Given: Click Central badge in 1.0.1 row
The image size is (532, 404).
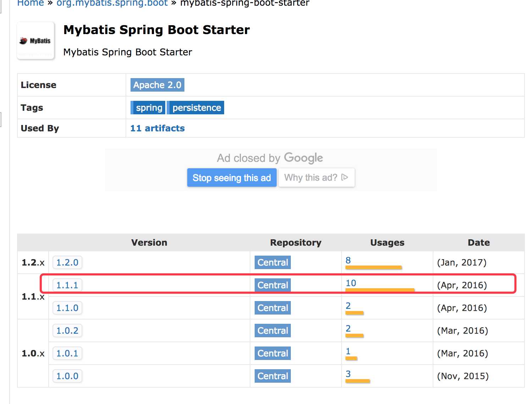Looking at the screenshot, I should tap(272, 353).
